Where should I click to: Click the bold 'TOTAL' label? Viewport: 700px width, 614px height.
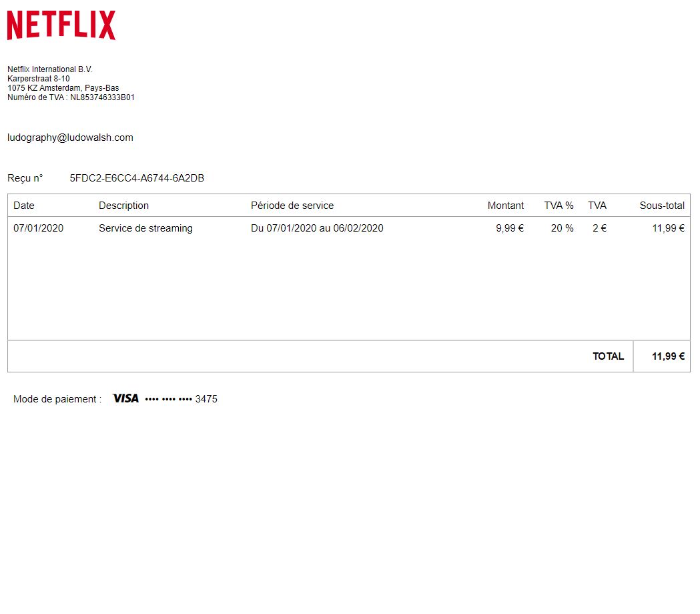pos(608,356)
